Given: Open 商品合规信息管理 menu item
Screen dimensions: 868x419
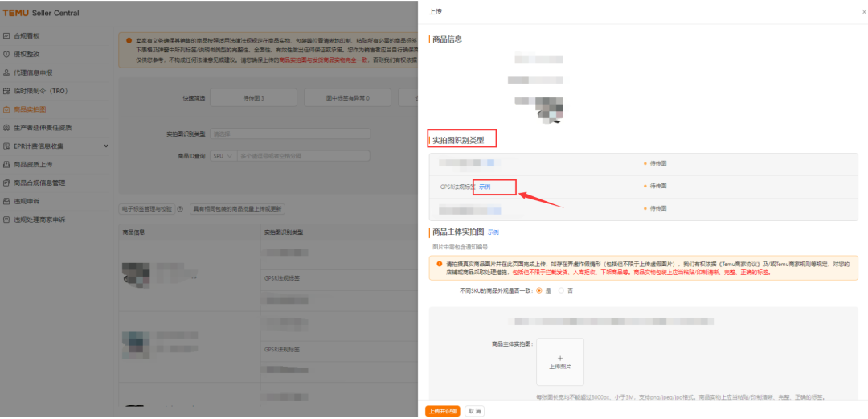Looking at the screenshot, I should click(39, 183).
